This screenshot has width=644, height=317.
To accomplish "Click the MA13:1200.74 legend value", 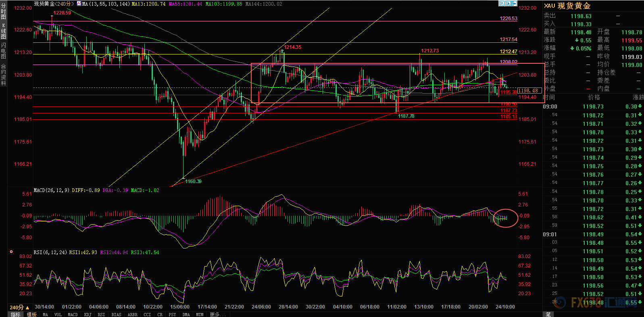I will click(x=148, y=4).
